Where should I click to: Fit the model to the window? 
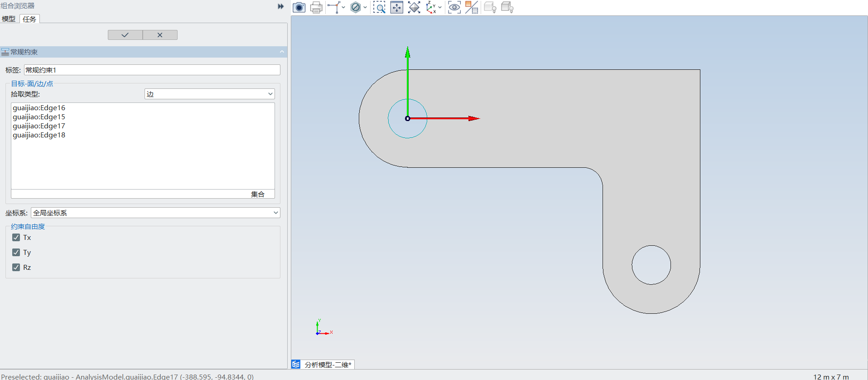pyautogui.click(x=414, y=7)
